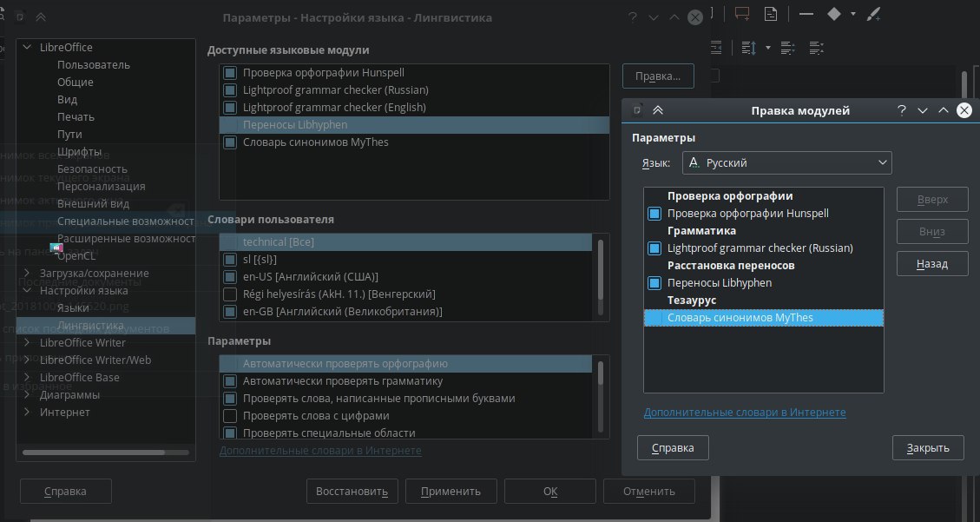Open line spacing dropdown arrow in Writer toolbar
Viewport: 980px width, 522px height.
(x=767, y=48)
